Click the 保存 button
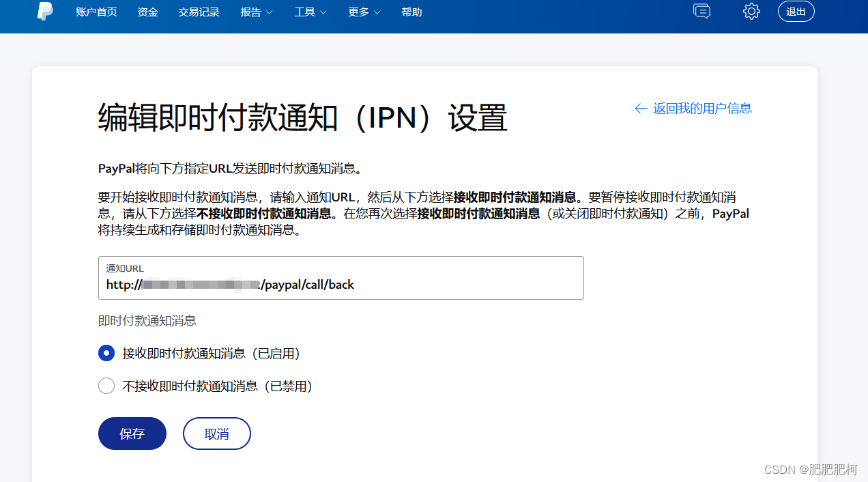 pos(132,434)
